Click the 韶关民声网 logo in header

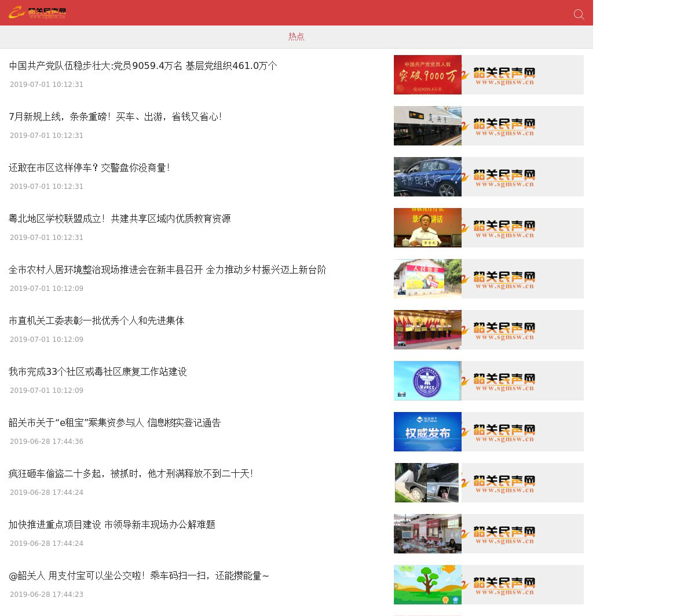(x=38, y=12)
